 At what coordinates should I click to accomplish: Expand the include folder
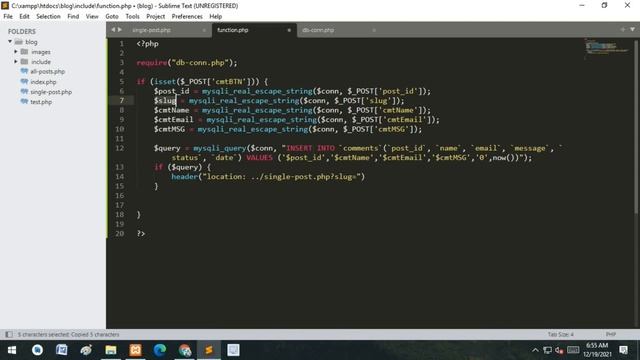point(16,62)
